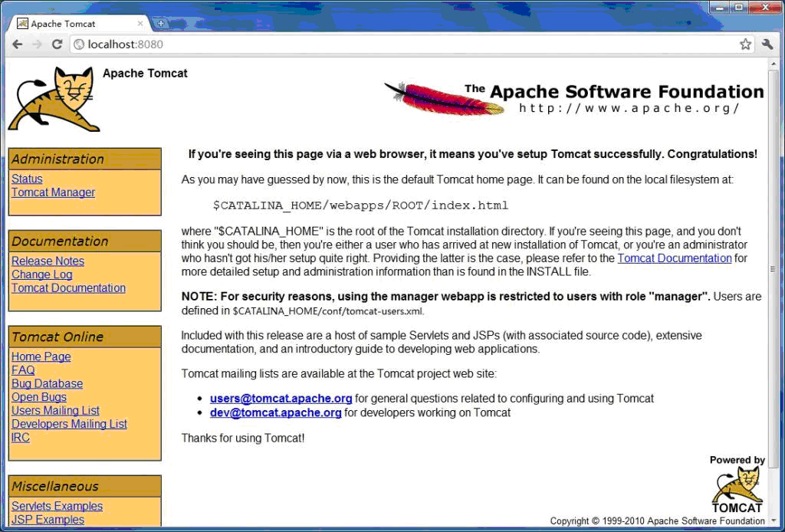Screen dimensions: 785x532
Task: Click the Apache Software Foundation feather banner
Action: [574, 99]
